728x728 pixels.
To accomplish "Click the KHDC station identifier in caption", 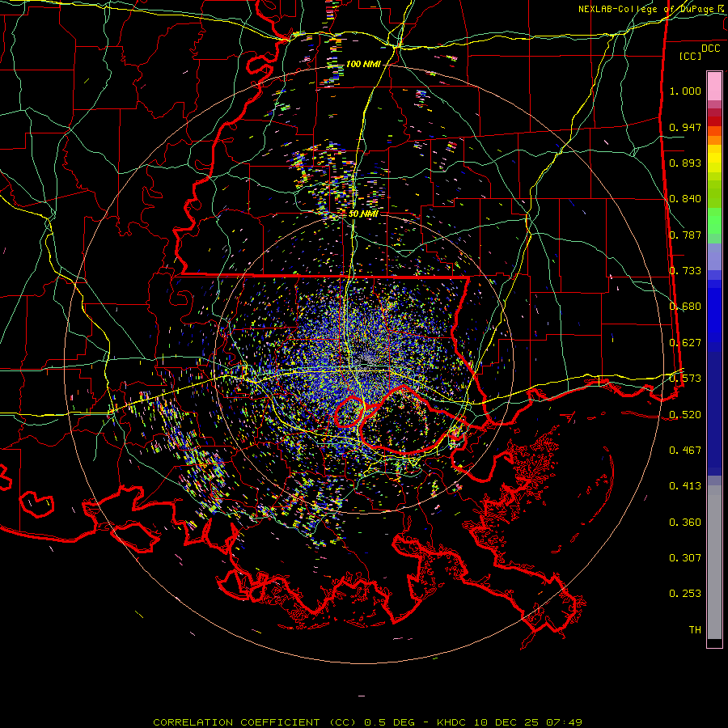I will (x=451, y=722).
